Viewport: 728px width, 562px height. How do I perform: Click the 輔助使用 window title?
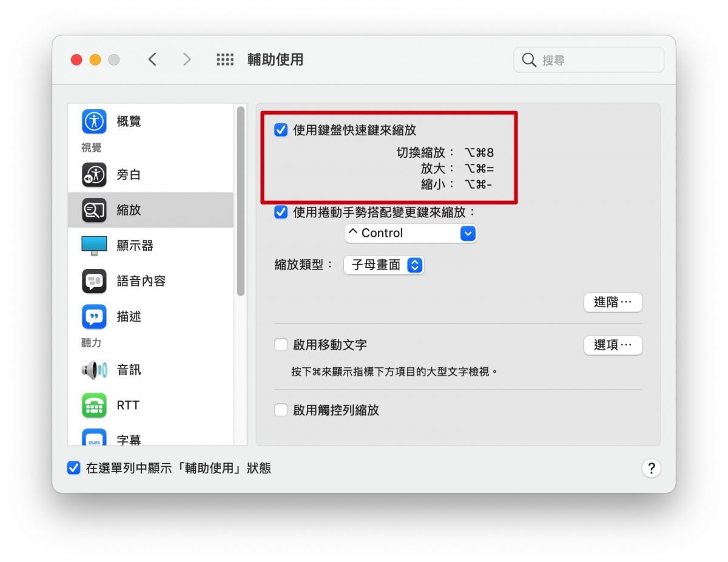pos(275,59)
